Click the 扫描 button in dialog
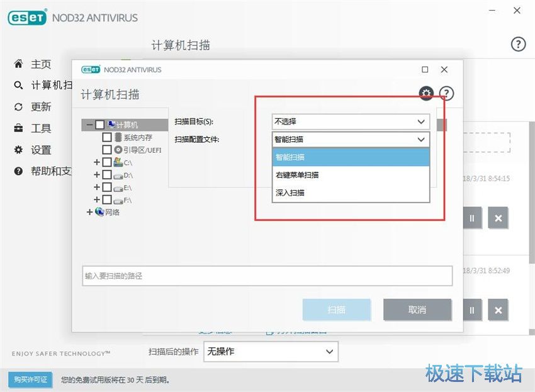The width and height of the screenshot is (535, 392). tap(337, 310)
